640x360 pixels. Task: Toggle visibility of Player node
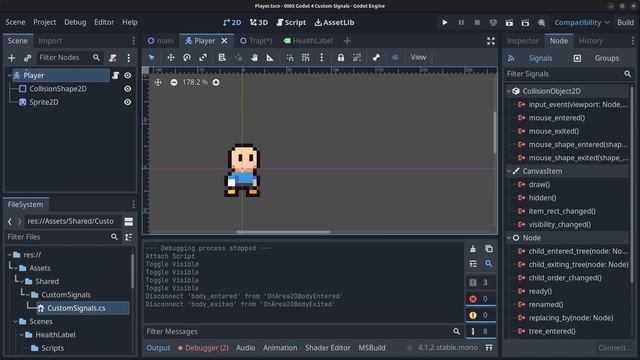[x=128, y=75]
